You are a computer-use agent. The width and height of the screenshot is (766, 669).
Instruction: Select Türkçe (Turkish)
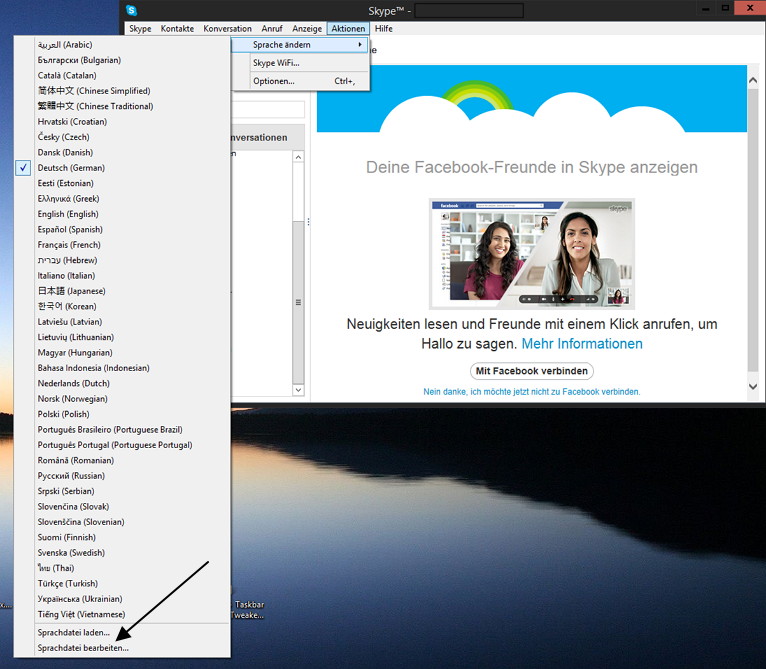pyautogui.click(x=122, y=583)
